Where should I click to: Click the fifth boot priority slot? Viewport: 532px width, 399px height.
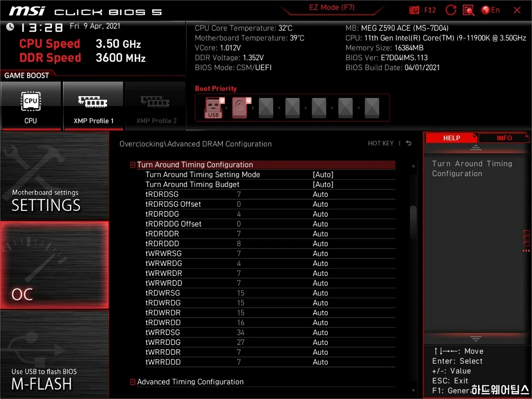coord(319,108)
